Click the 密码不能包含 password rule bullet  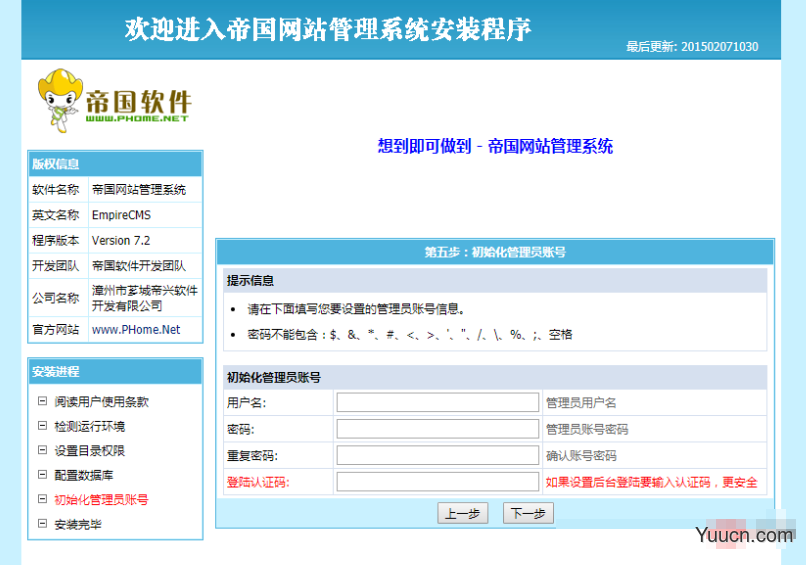click(410, 335)
